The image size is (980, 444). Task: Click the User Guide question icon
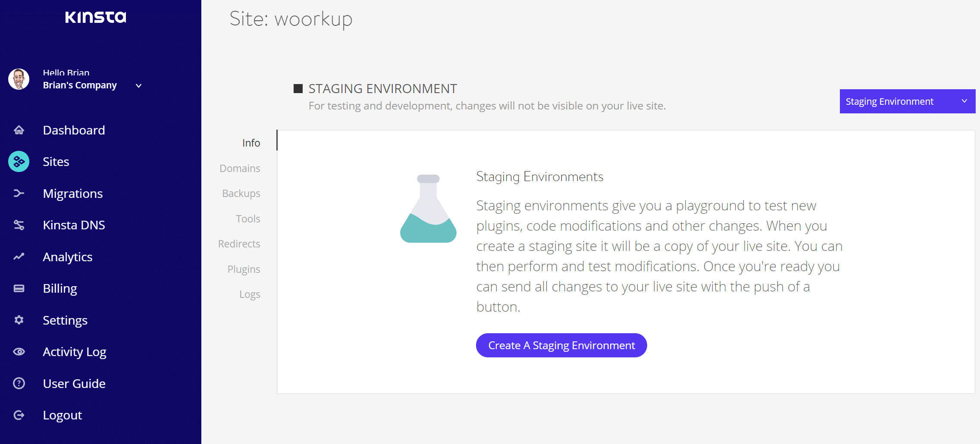click(19, 383)
